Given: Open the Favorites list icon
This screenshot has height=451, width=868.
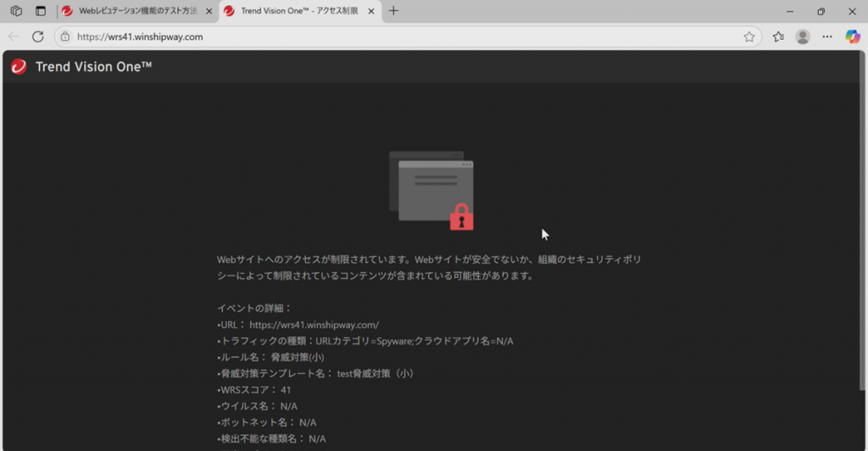Looking at the screenshot, I should [x=778, y=36].
